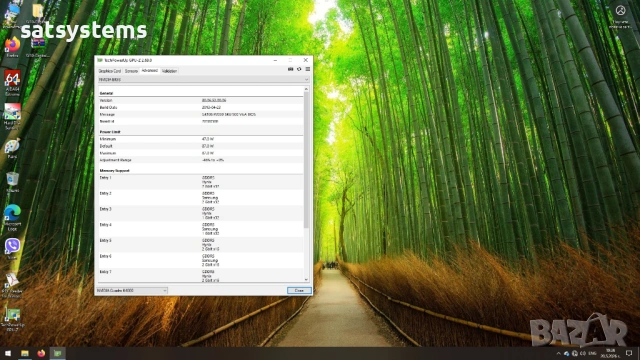Open the Viber desktop shortcut

point(12,249)
